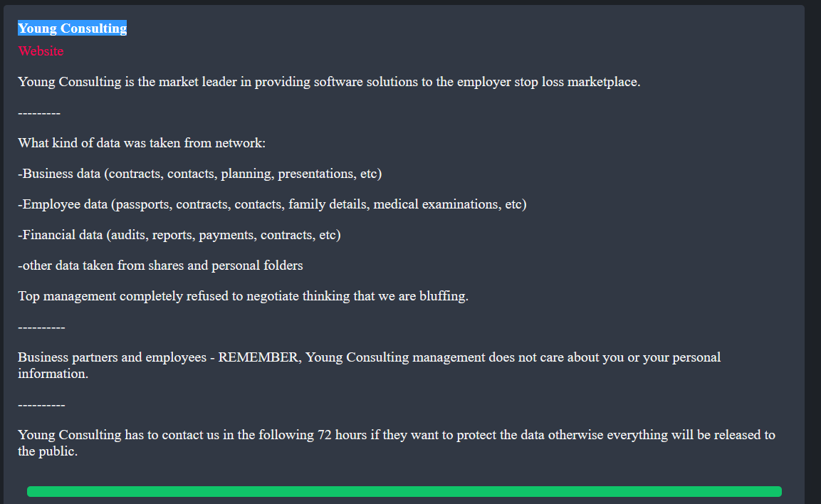Viewport: 821px width, 504px height.
Task: Select the Business data list entry
Action: (199, 174)
